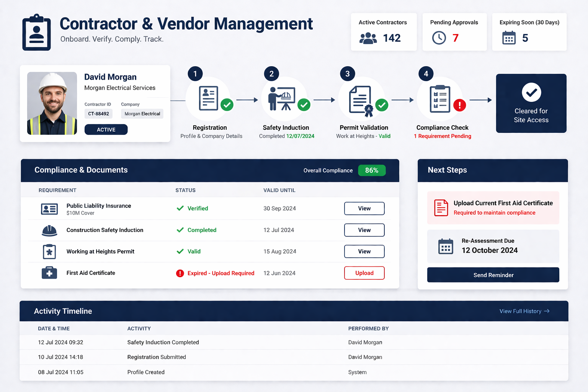Click the Working at Heights Permit icon

pyautogui.click(x=49, y=252)
